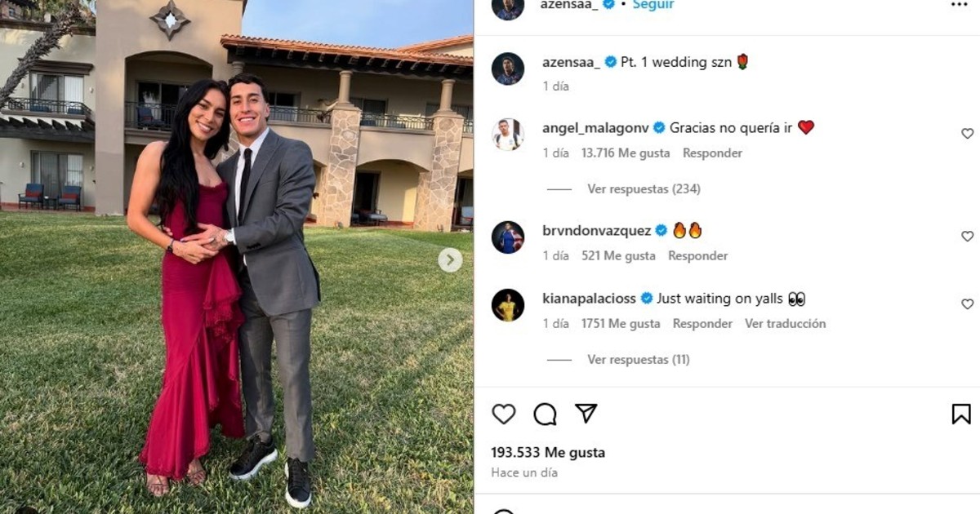Expand Ver respuestas (234) replies
Image resolution: width=980 pixels, height=514 pixels.
[x=644, y=189]
